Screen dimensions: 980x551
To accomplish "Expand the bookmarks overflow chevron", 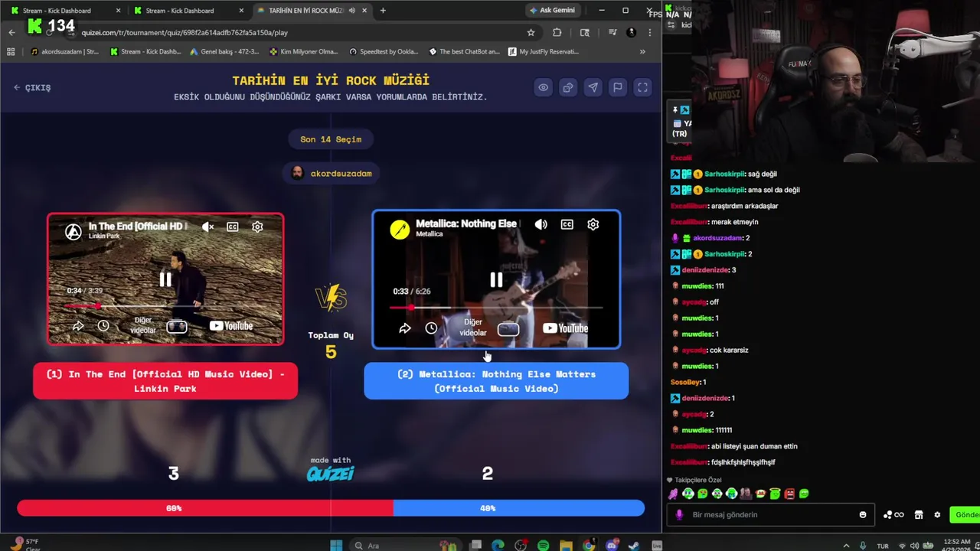I will 642,51.
